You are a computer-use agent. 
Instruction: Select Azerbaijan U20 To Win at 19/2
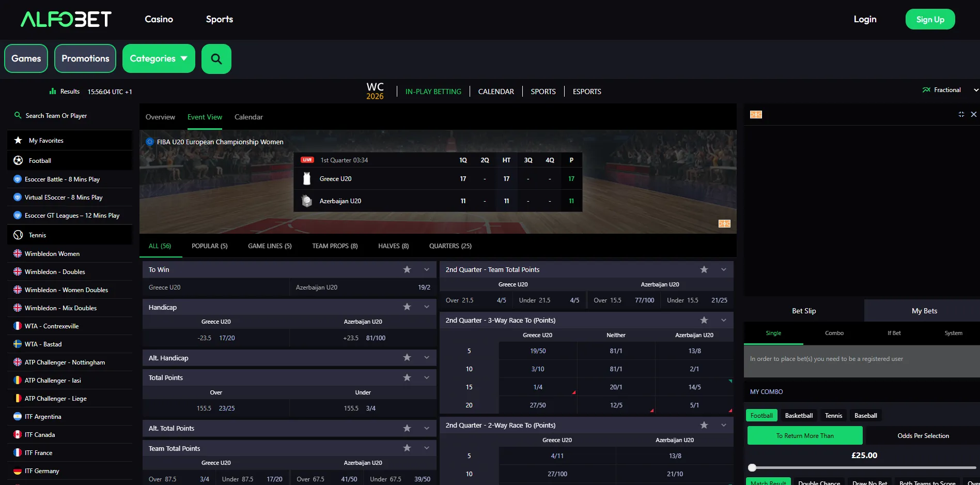(363, 287)
